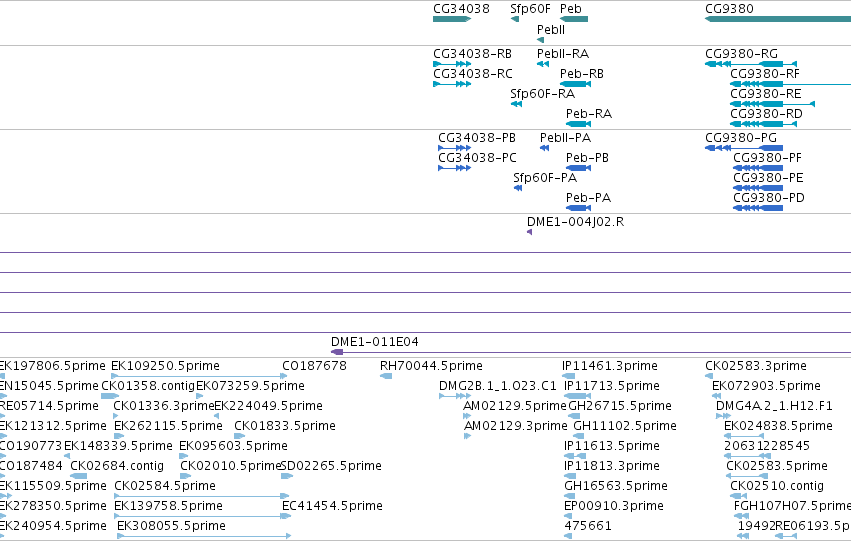Viewport: 851px width, 541px height.
Task: Click the EK148339.5prime EST
Action: (67, 456)
